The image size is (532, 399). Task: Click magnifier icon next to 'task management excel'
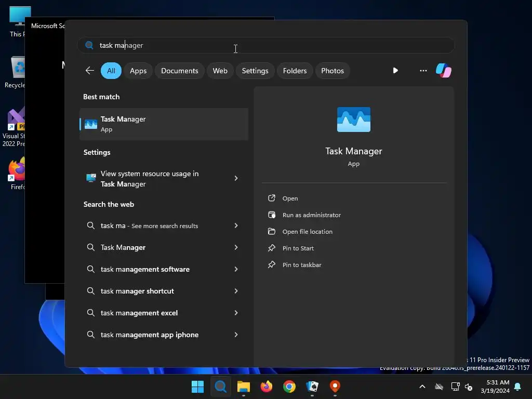click(90, 313)
